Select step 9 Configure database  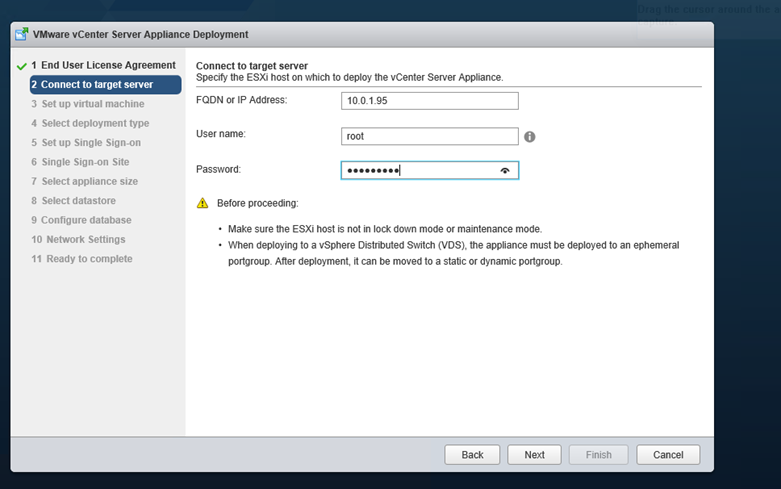point(81,220)
